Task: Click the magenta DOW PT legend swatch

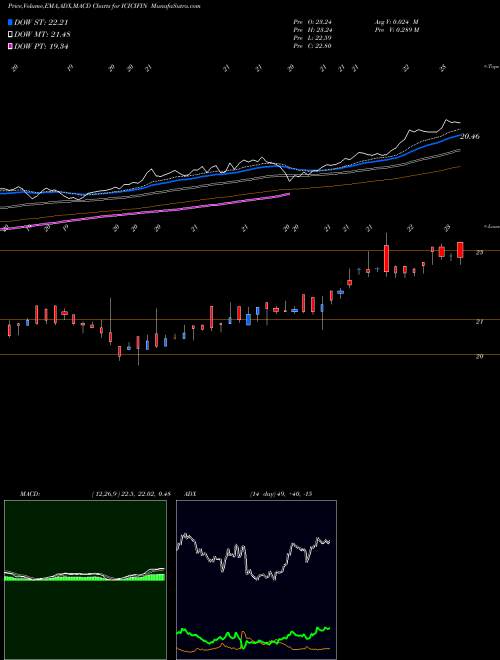Action: point(10,46)
